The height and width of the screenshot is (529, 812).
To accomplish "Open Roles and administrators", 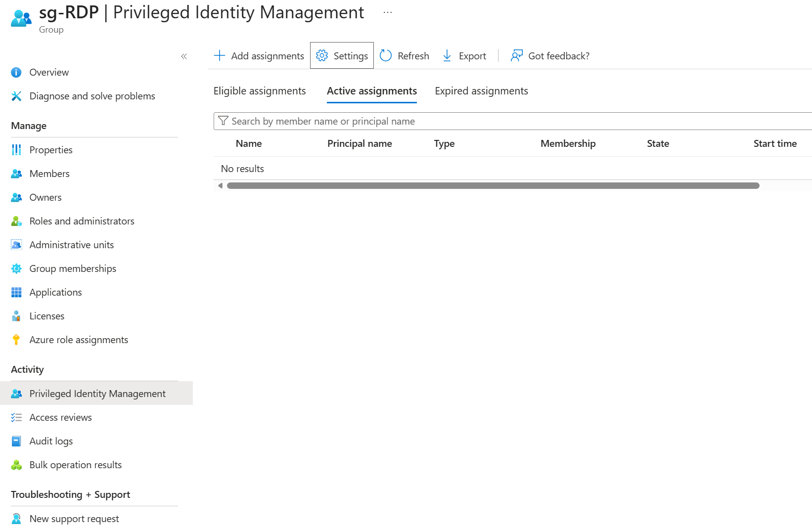I will [x=82, y=221].
